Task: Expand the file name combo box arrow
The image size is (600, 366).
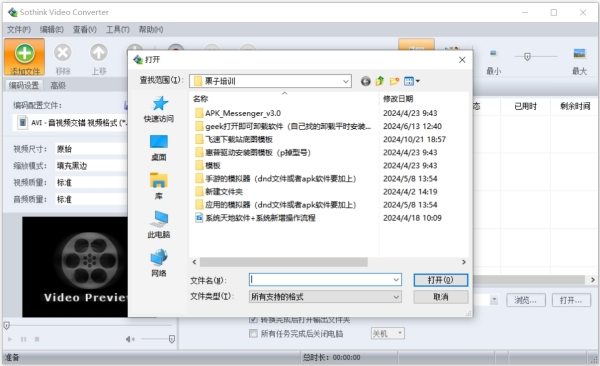Action: point(396,280)
